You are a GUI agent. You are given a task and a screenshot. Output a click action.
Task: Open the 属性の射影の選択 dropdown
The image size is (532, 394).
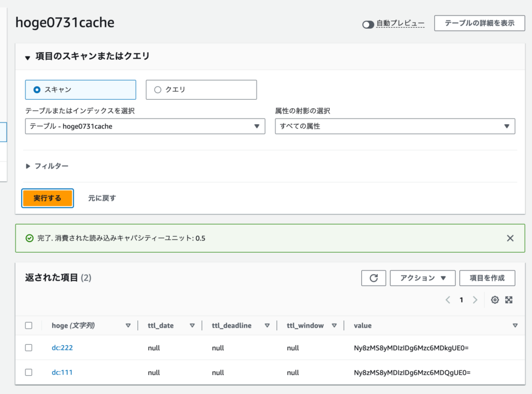point(395,126)
